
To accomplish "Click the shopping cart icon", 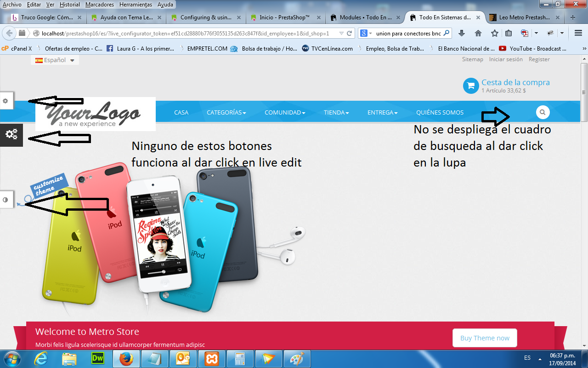I will click(x=471, y=86).
